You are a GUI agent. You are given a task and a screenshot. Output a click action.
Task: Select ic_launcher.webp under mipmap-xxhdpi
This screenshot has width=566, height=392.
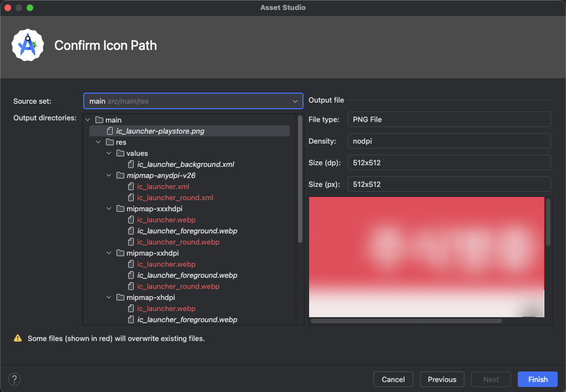pyautogui.click(x=166, y=264)
